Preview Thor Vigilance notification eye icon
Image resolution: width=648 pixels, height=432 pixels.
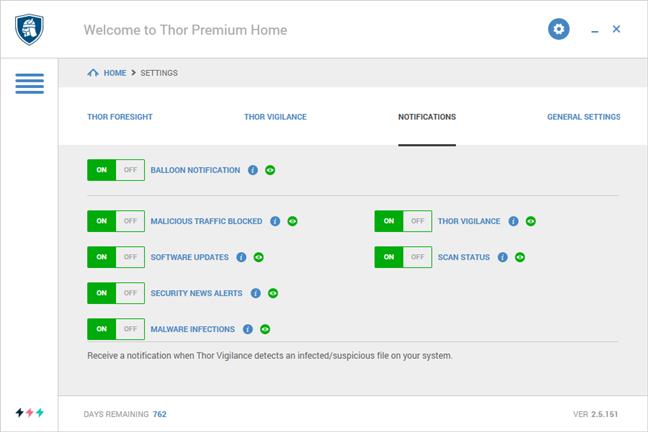(531, 221)
